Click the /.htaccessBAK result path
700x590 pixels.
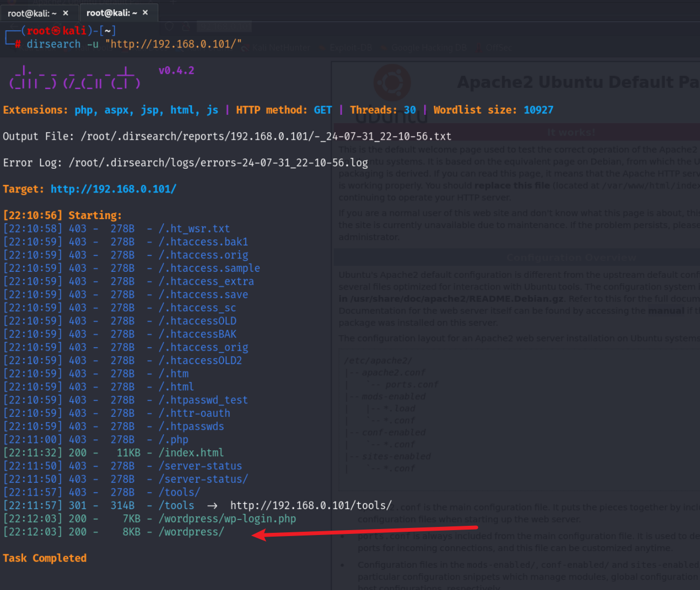click(x=197, y=334)
